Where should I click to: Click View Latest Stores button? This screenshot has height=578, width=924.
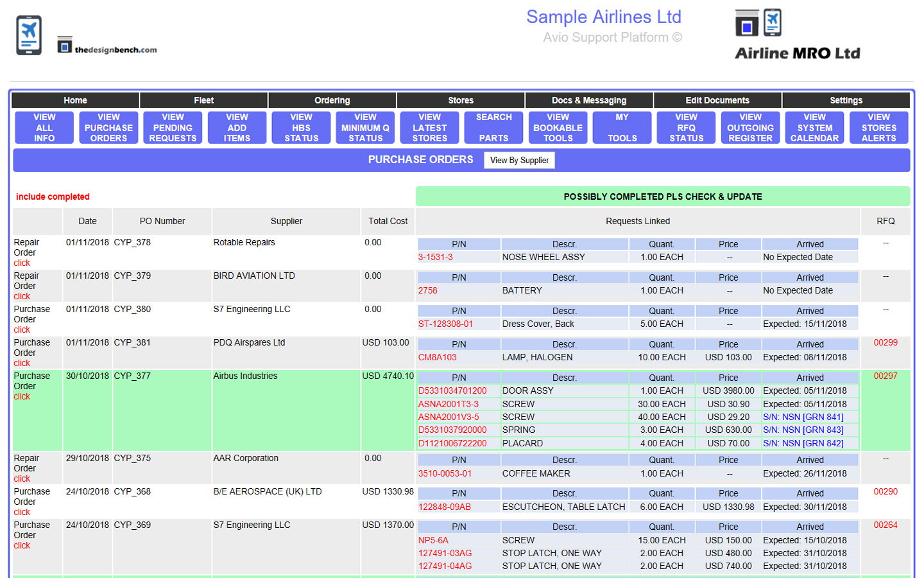(x=429, y=128)
